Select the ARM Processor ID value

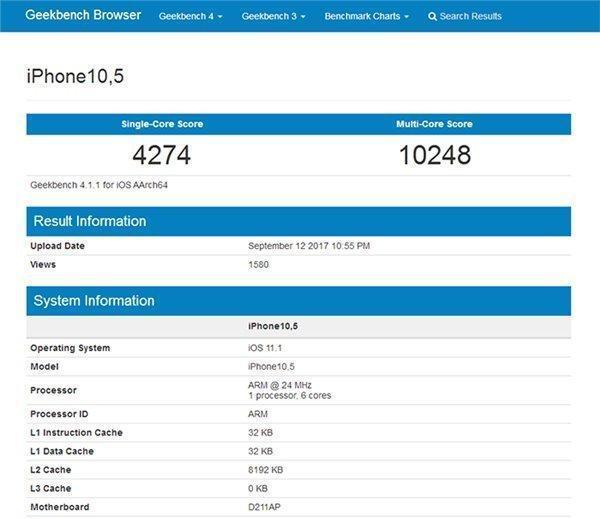(x=258, y=414)
